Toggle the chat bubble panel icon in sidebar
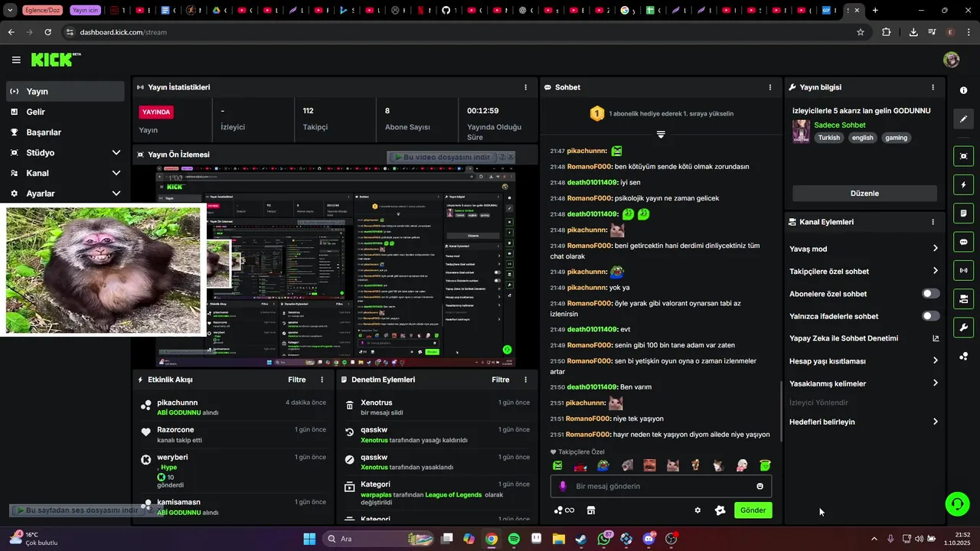This screenshot has height=551, width=980. (x=963, y=242)
